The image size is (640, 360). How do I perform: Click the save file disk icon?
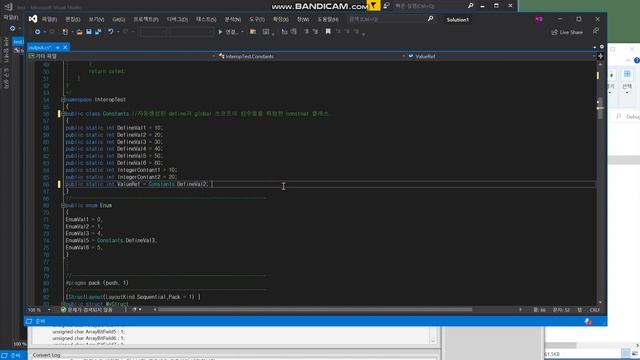tap(89, 32)
